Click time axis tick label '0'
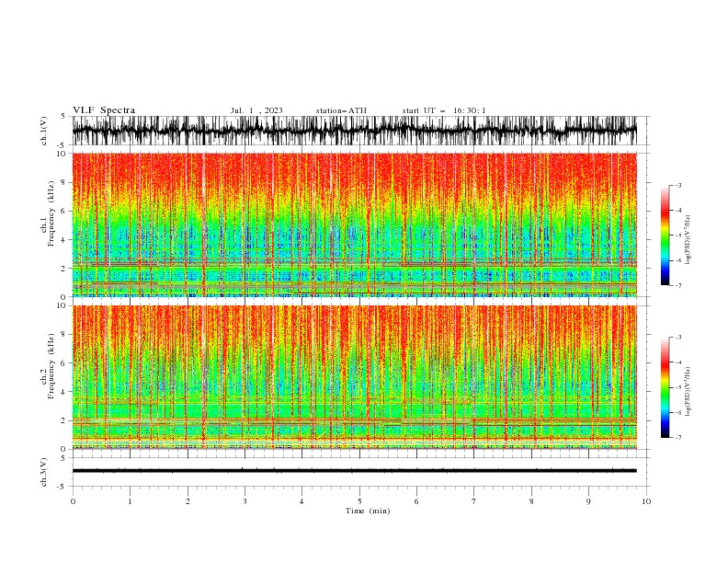728x563 pixels. [x=73, y=501]
